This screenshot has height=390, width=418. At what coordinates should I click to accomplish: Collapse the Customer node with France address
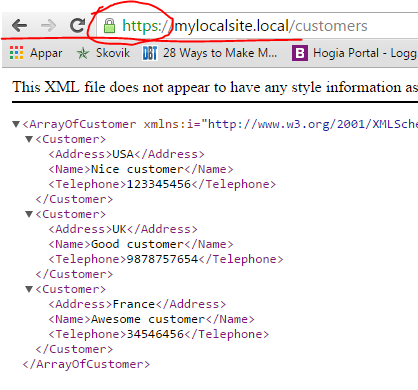[29, 289]
